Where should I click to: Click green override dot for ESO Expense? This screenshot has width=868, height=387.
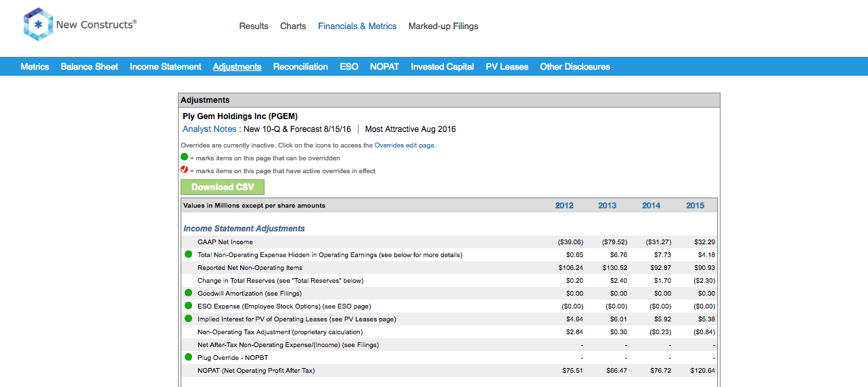tap(189, 306)
